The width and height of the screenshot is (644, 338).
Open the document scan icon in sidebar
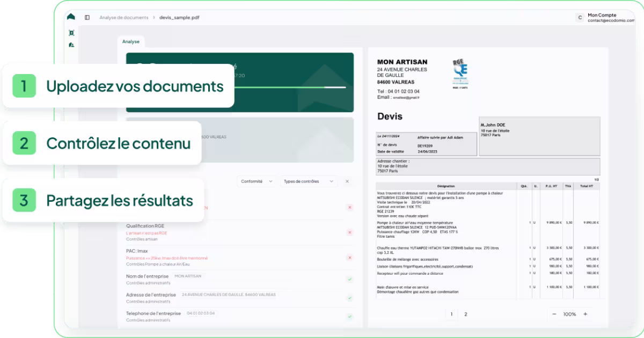pyautogui.click(x=71, y=33)
